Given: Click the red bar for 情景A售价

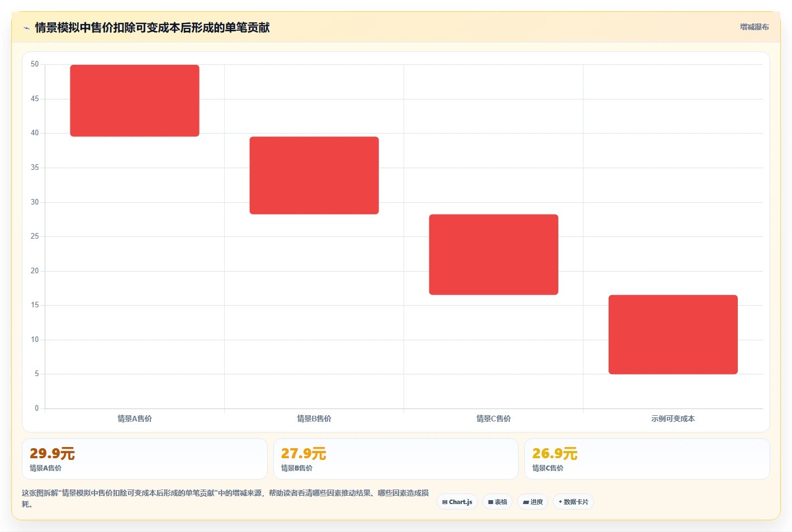Looking at the screenshot, I should coord(135,101).
